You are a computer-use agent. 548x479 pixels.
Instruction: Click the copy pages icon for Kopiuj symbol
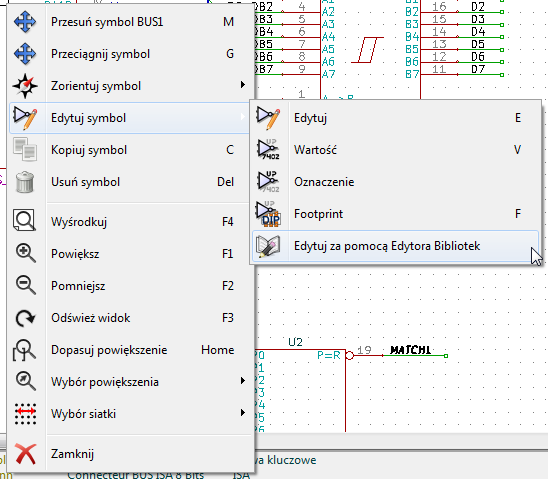pyautogui.click(x=25, y=150)
